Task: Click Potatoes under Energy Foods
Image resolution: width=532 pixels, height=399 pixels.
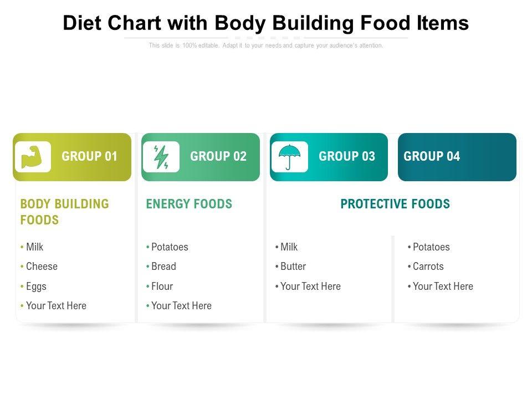Action: tap(170, 247)
